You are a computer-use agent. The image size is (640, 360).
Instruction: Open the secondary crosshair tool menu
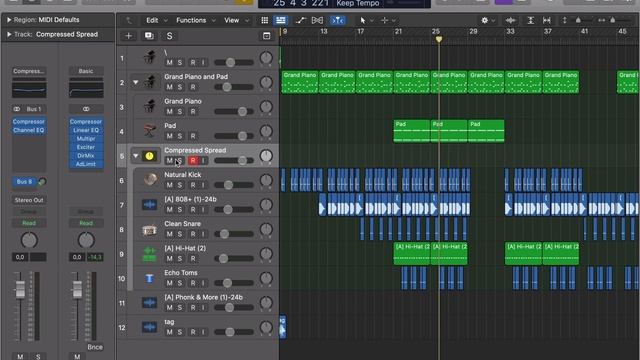pyautogui.click(x=384, y=20)
